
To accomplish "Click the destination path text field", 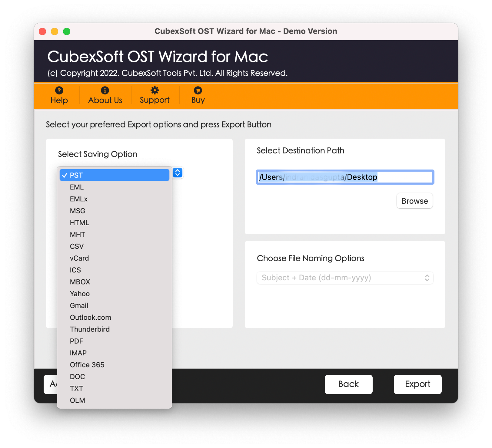I will click(x=345, y=177).
